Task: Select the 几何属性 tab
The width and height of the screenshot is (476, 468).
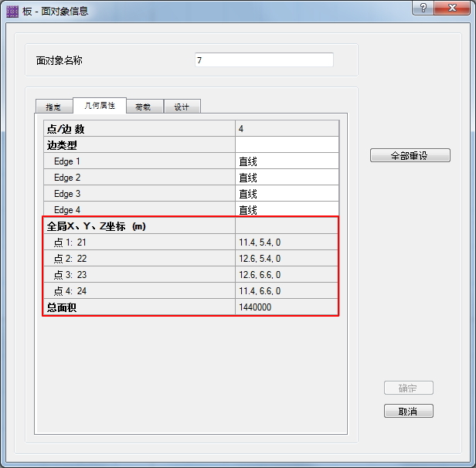Action: pos(99,106)
